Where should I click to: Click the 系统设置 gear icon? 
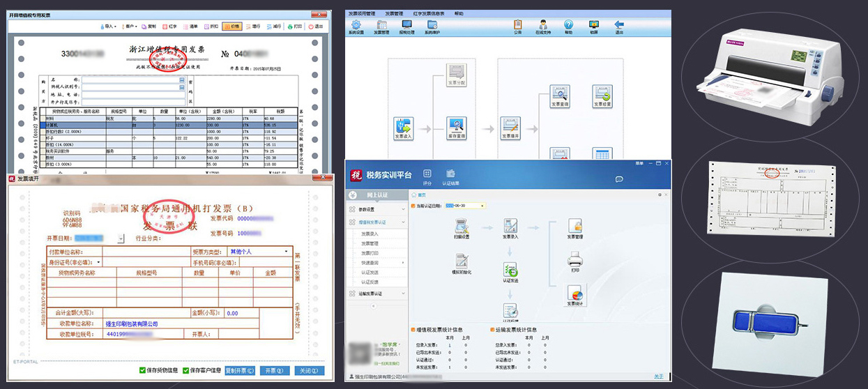click(x=356, y=25)
